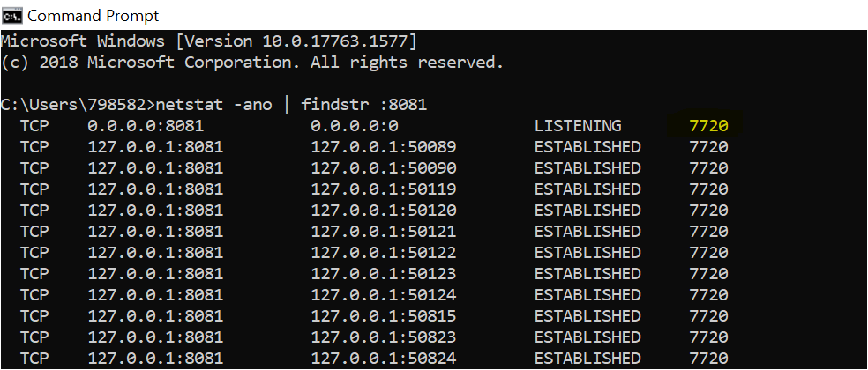Click PID 7720 in the 50123 row

tap(708, 274)
